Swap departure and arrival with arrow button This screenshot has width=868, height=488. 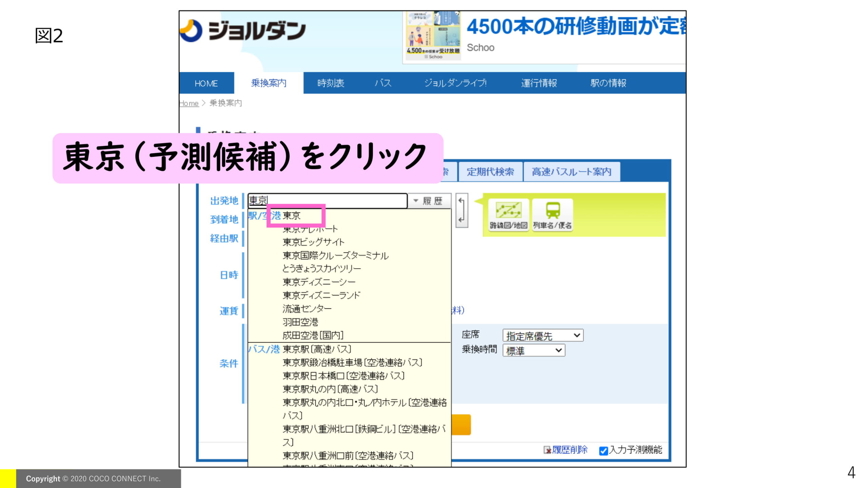coord(461,210)
